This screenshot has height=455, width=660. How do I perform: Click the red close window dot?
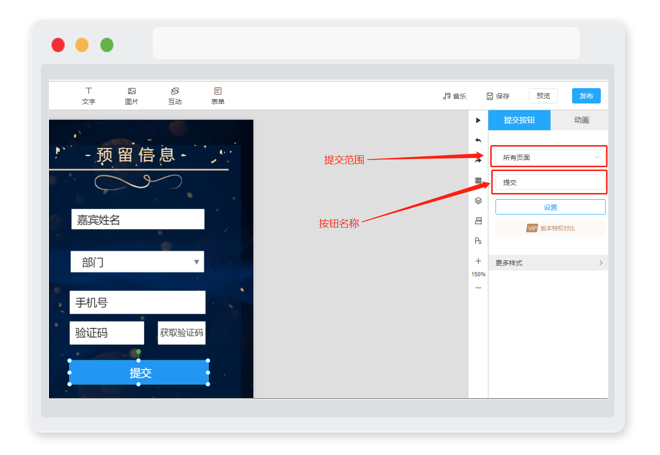(x=58, y=45)
